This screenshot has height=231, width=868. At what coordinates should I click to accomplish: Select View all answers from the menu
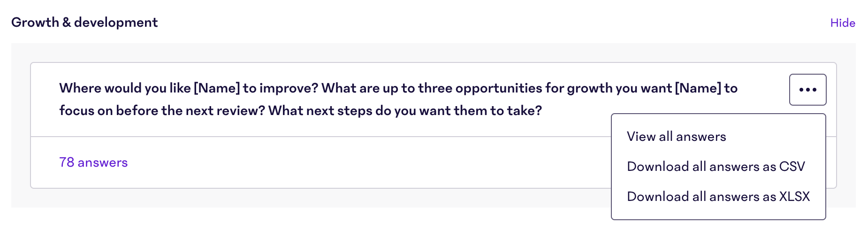click(x=676, y=137)
